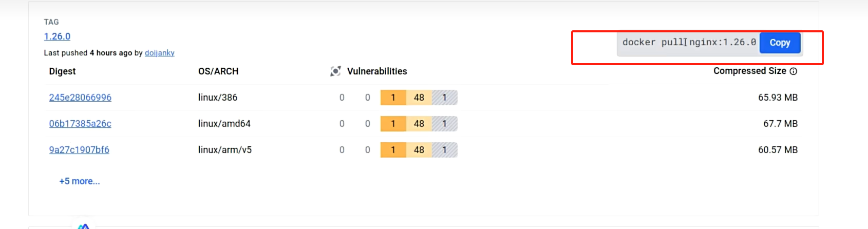868x229 pixels.
Task: Open digest 245e28066996
Action: coord(80,98)
